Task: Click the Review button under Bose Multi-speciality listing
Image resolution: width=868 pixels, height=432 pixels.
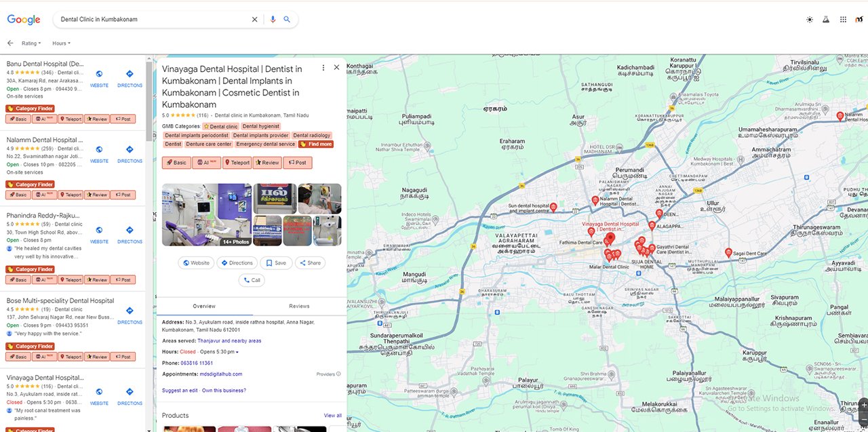Action: [x=97, y=356]
